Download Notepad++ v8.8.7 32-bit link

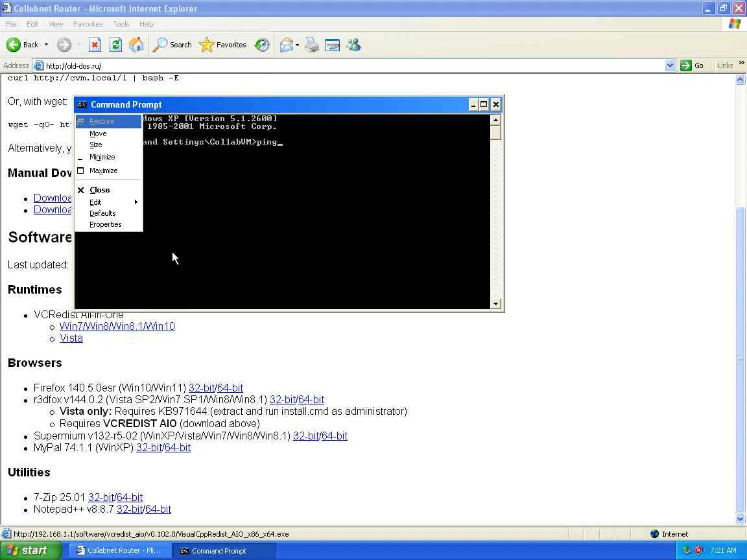pos(130,509)
